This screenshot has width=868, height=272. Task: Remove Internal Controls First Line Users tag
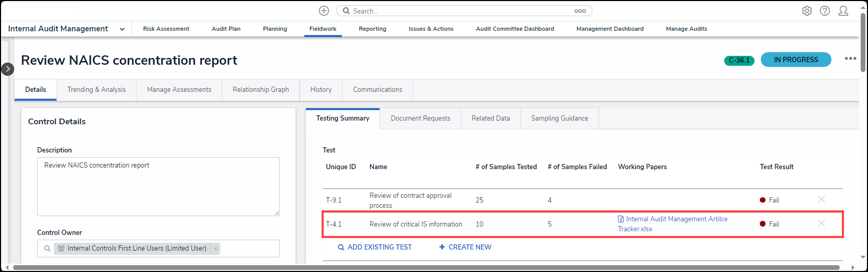coord(215,249)
